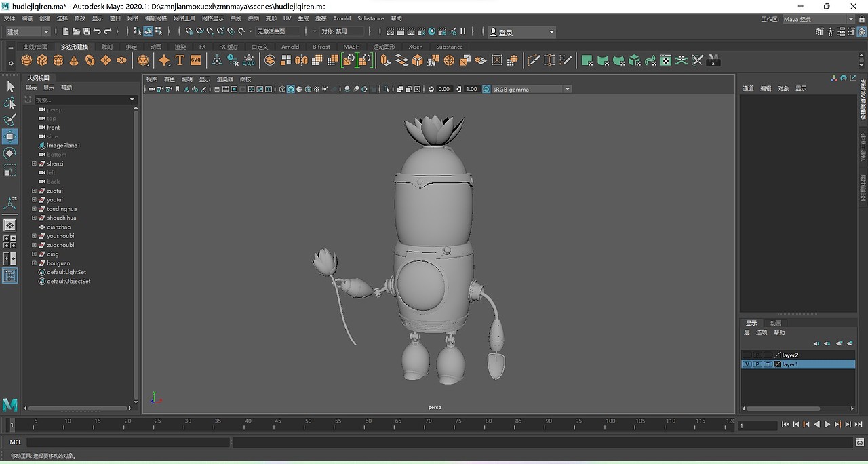Image resolution: width=868 pixels, height=464 pixels.
Task: Create a polygon cube from the shelf
Action: [x=42, y=60]
